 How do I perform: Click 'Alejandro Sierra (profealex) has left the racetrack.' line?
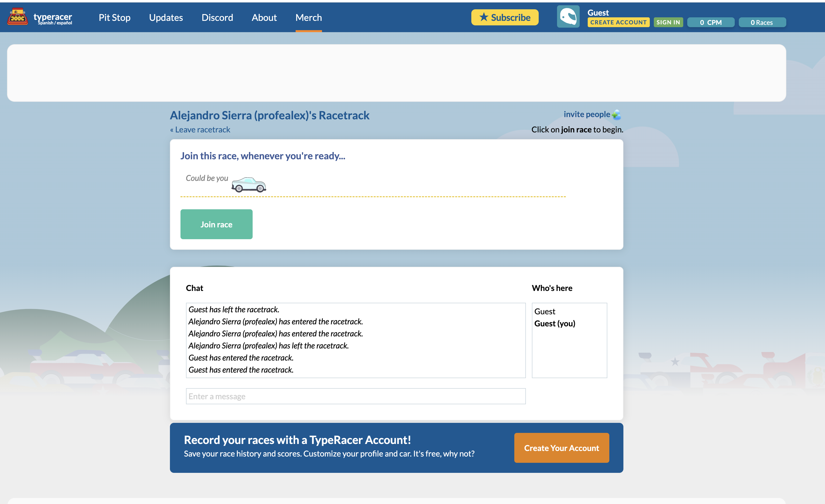[268, 346]
